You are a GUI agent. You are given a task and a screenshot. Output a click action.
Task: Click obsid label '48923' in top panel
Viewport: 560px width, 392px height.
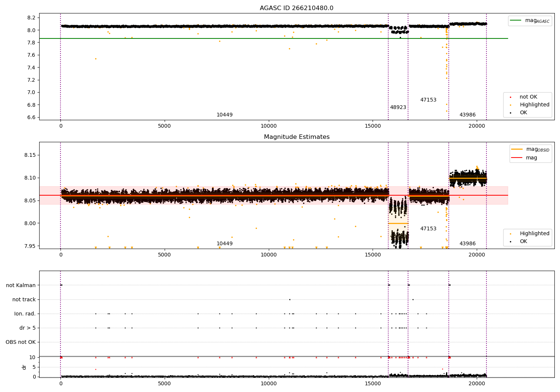[398, 108]
